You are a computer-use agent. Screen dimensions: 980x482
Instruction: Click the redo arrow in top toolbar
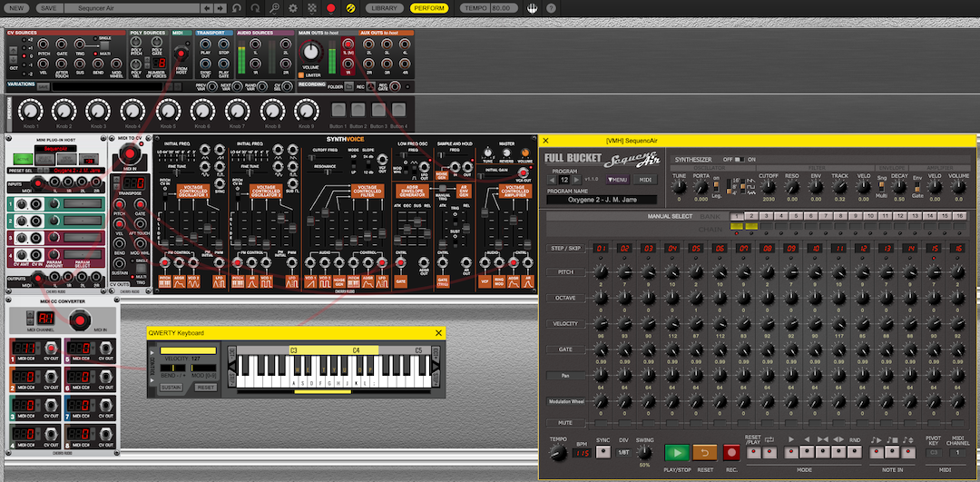pos(256,8)
